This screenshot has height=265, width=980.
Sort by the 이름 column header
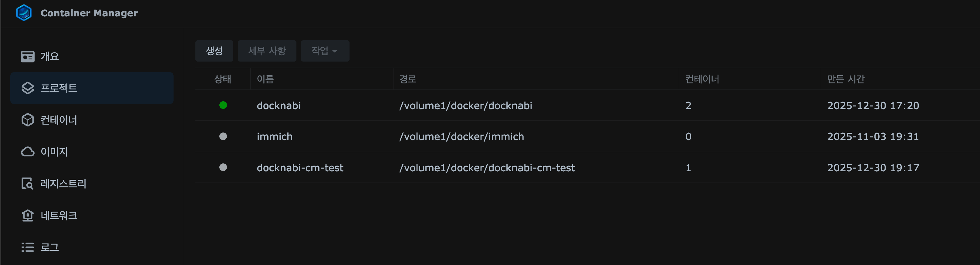coord(265,79)
